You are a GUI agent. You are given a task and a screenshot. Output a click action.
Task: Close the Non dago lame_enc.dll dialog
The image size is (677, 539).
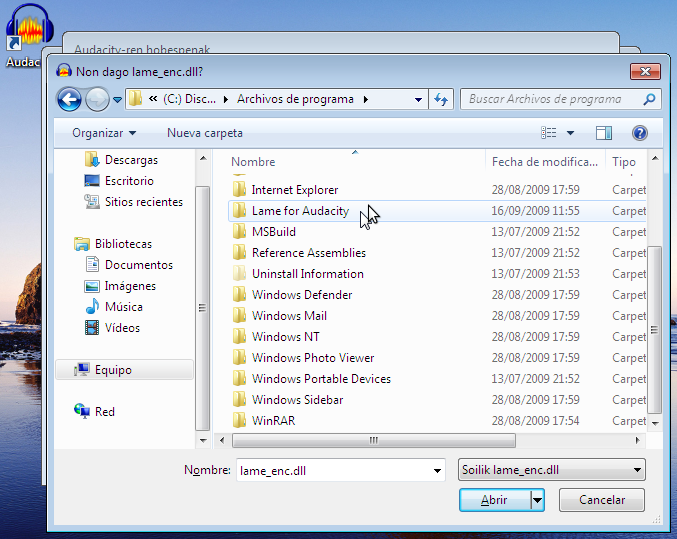[x=645, y=72]
